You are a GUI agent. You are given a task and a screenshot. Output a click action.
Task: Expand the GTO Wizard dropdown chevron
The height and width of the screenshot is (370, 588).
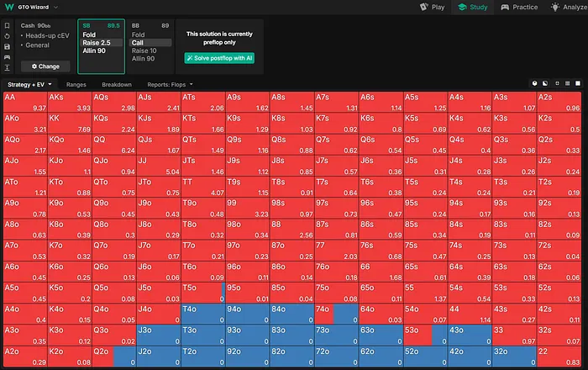55,7
